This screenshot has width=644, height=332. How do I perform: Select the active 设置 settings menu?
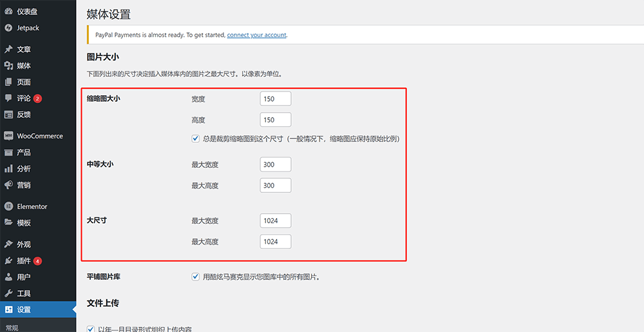coord(38,310)
